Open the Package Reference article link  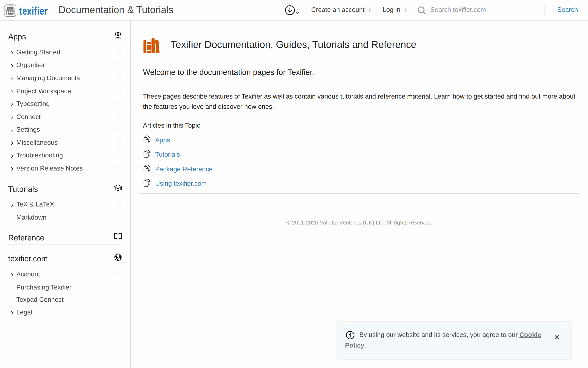[x=184, y=169]
